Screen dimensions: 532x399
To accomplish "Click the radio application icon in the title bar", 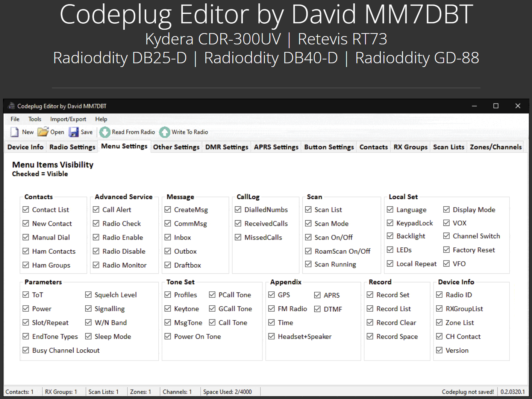I will click(x=11, y=106).
